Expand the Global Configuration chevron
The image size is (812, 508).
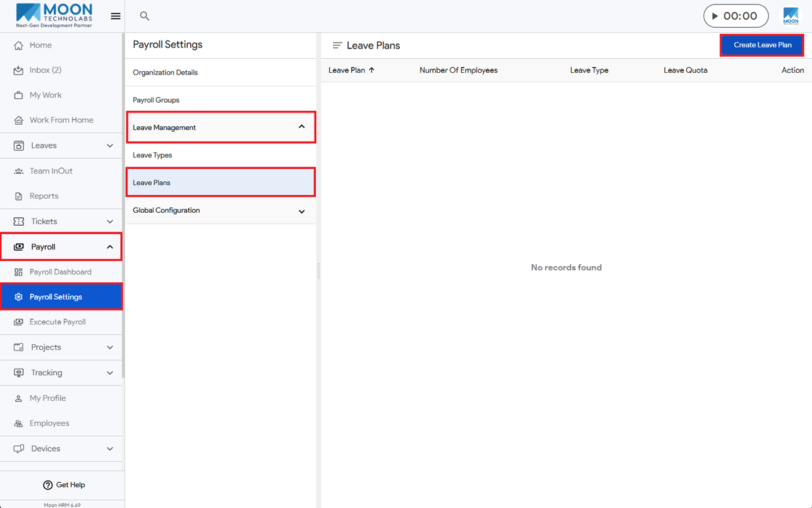pyautogui.click(x=302, y=212)
